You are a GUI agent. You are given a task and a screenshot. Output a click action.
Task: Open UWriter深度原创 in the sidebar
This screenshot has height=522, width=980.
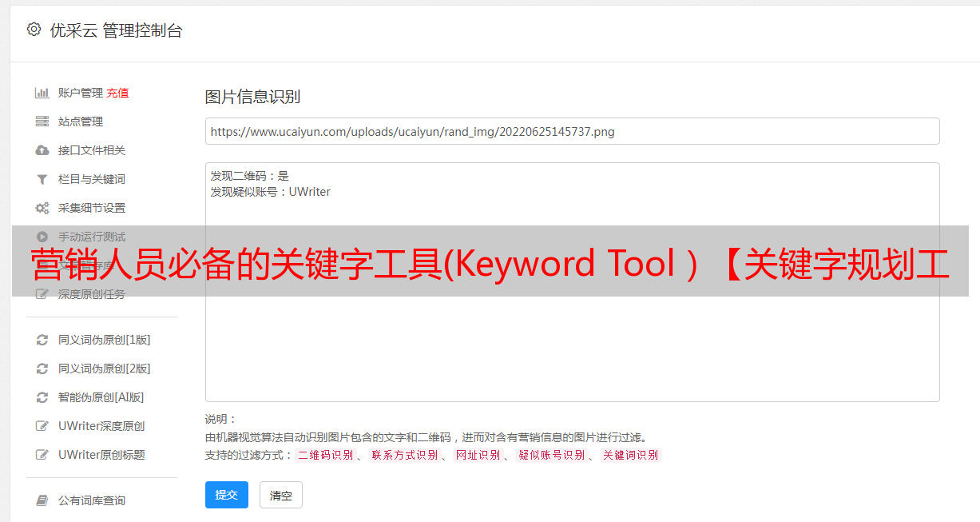point(101,426)
